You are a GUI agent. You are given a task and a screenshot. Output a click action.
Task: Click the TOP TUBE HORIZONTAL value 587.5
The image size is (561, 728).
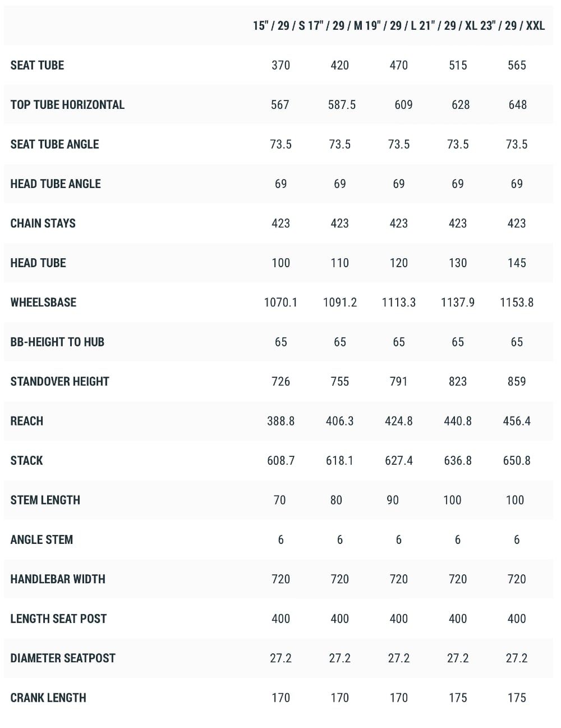(x=342, y=104)
